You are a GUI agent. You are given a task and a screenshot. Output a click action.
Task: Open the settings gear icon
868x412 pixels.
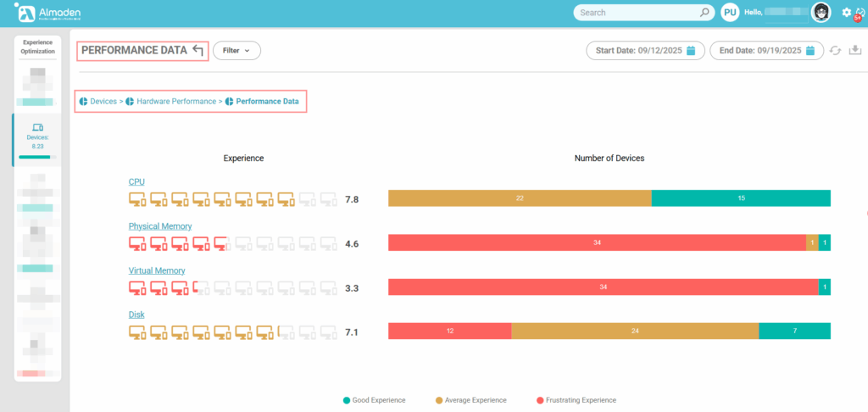tap(847, 13)
